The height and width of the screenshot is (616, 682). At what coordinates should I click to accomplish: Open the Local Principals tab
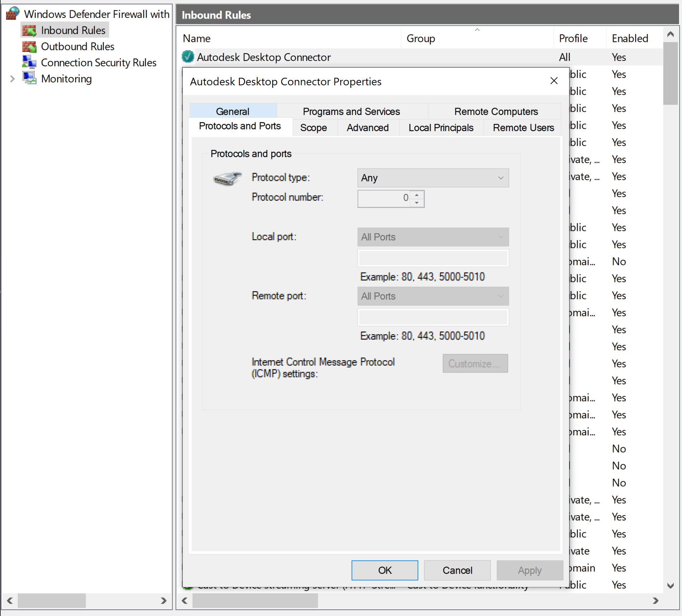tap(441, 128)
